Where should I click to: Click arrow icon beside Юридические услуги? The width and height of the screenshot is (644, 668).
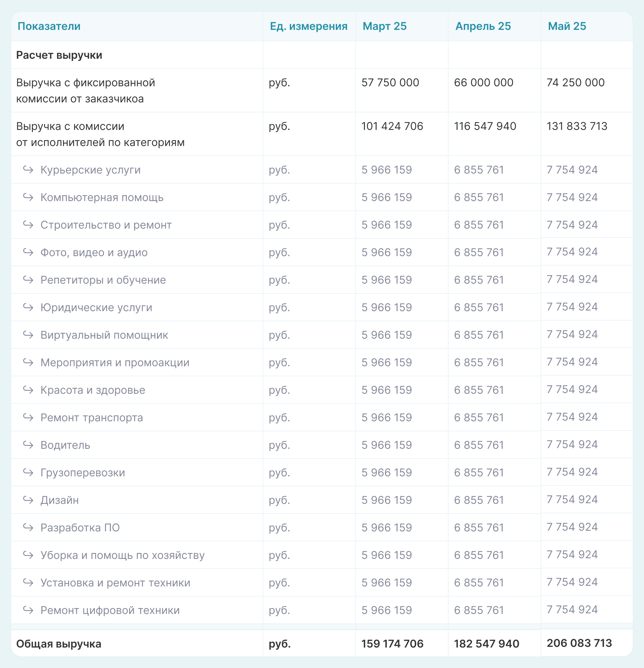pyautogui.click(x=28, y=307)
